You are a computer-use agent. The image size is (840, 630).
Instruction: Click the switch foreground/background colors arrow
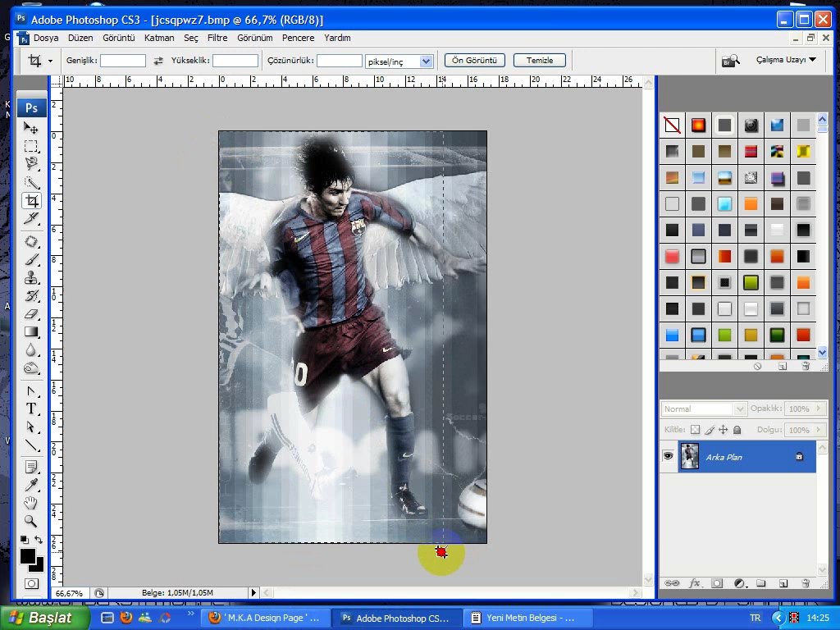[39, 540]
